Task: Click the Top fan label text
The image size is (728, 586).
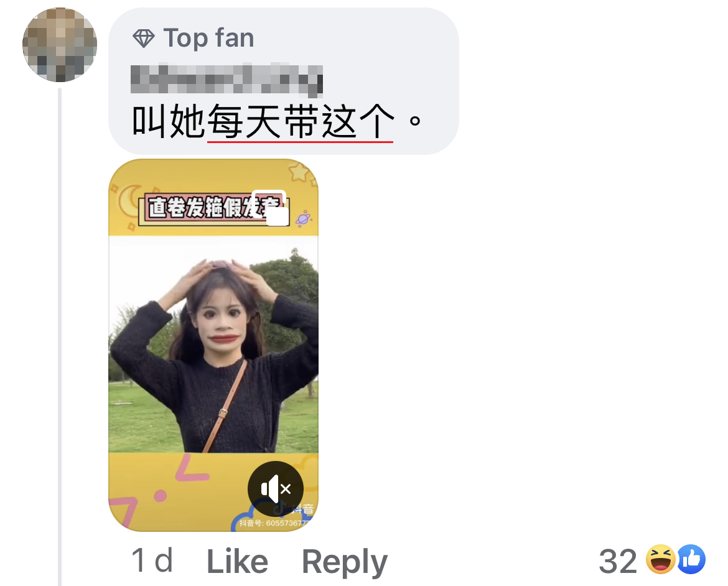Action: [209, 38]
